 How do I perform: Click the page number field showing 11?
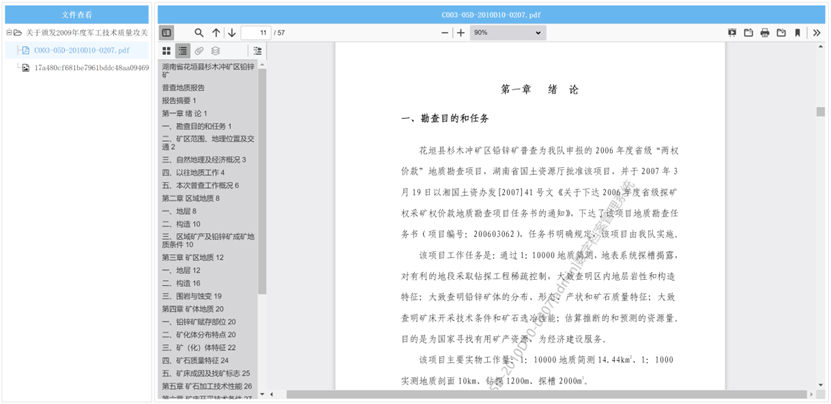pyautogui.click(x=256, y=33)
